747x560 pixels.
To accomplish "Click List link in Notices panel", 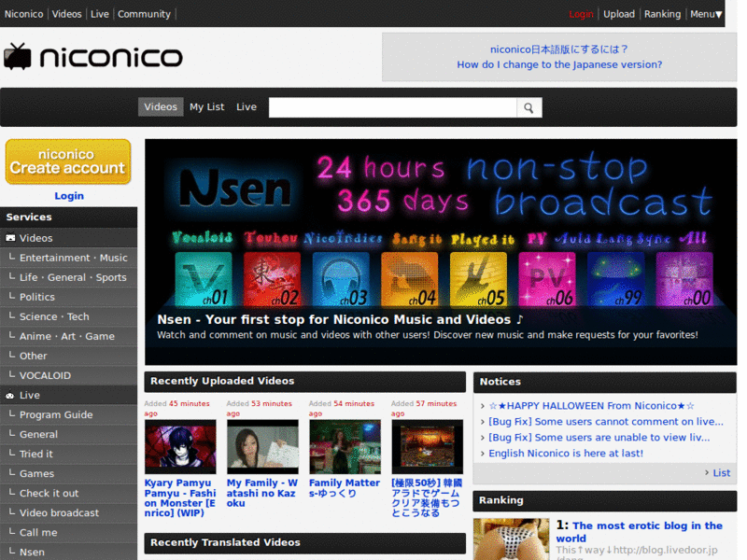I will (721, 473).
